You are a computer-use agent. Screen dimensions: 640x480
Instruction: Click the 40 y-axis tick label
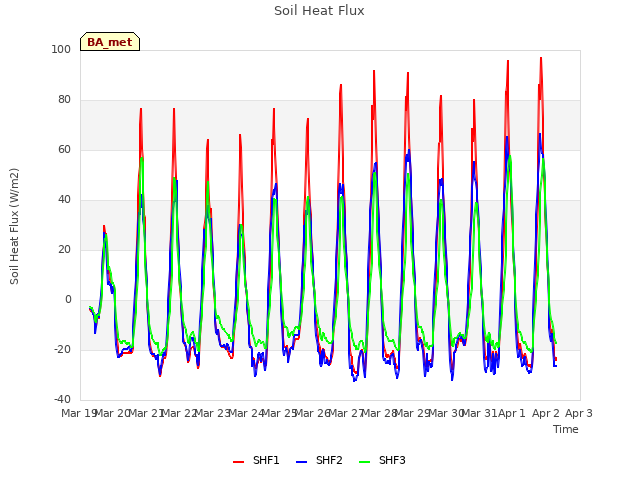[64, 200]
